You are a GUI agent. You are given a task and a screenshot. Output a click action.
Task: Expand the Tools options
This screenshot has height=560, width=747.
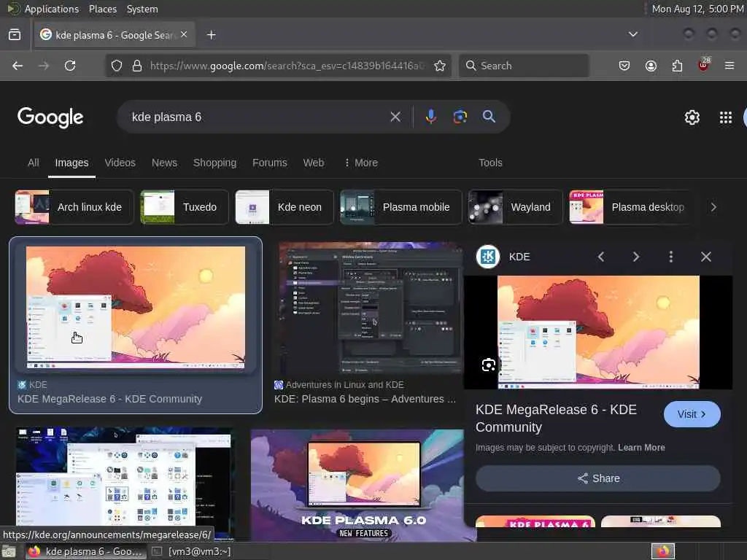490,163
